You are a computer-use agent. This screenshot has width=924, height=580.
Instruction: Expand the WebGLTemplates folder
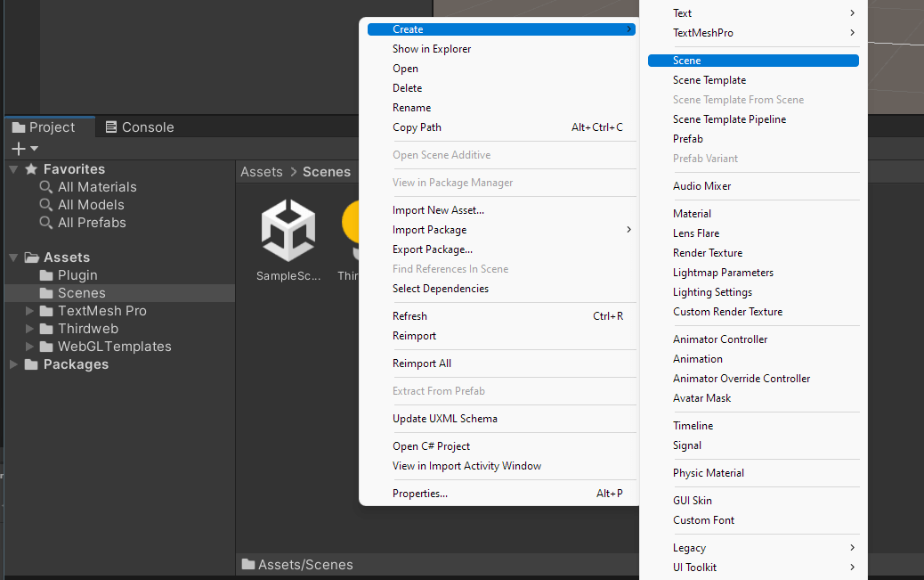click(x=28, y=347)
